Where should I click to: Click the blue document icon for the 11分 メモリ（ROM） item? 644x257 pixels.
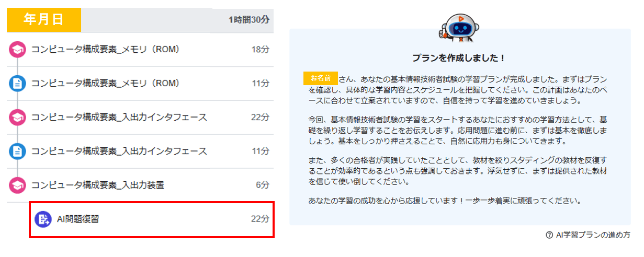coord(17,84)
